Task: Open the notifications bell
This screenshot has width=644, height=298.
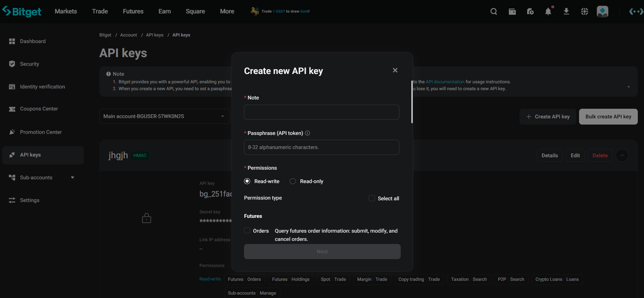Action: pos(548,12)
